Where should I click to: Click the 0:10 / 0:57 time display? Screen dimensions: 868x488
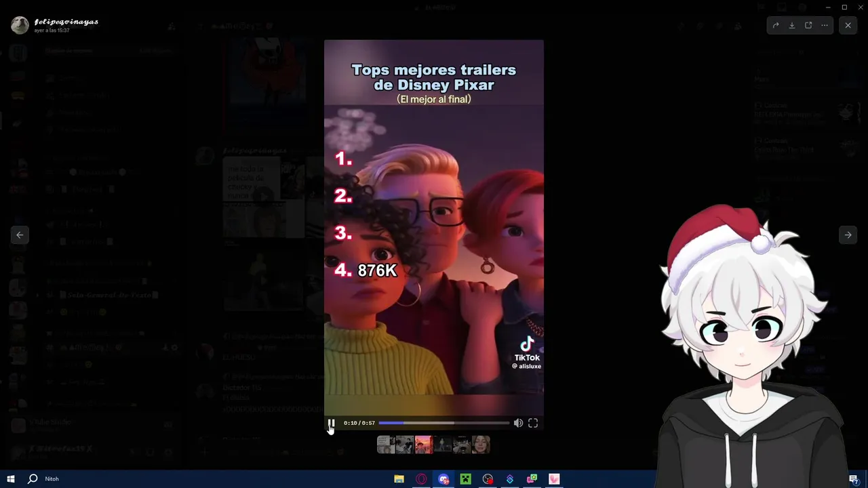point(359,423)
